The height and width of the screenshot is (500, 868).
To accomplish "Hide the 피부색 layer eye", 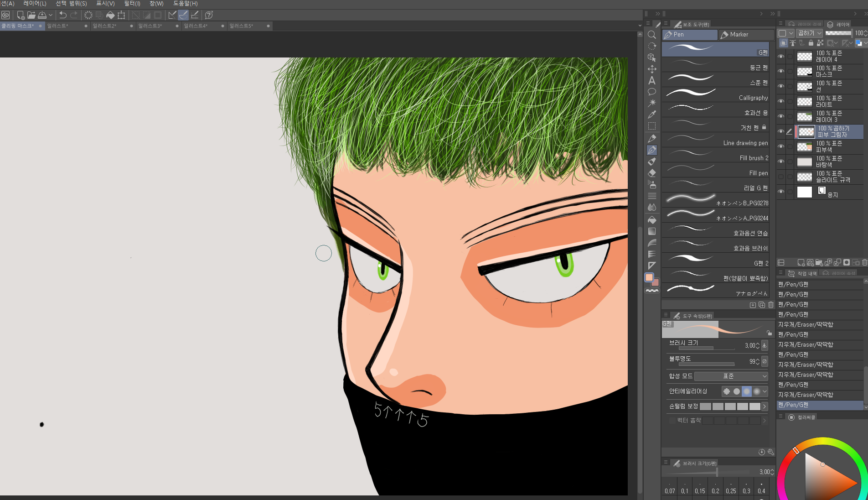I will tap(781, 146).
